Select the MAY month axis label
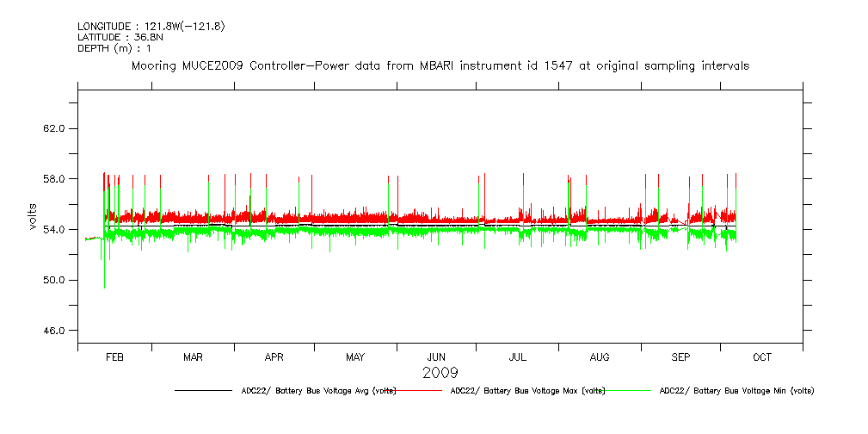This screenshot has height=434, width=868. [355, 356]
